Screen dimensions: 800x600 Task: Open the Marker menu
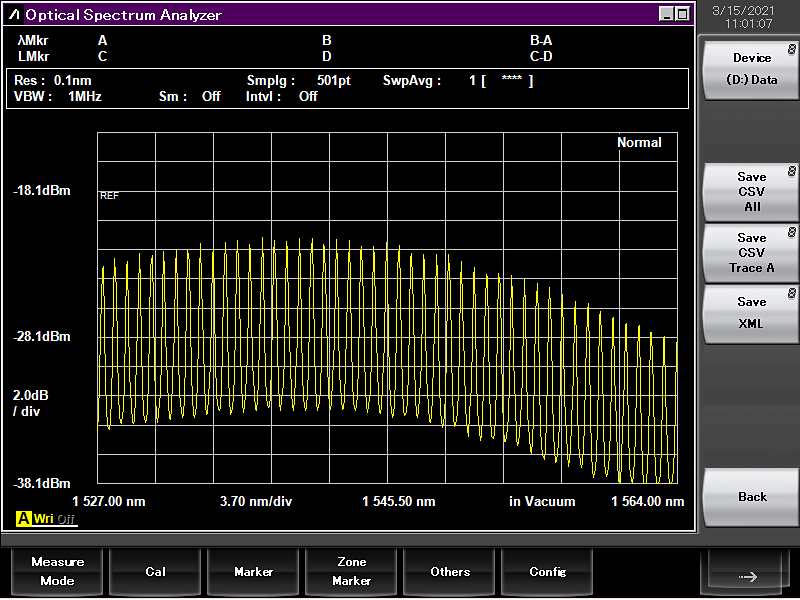click(x=253, y=571)
